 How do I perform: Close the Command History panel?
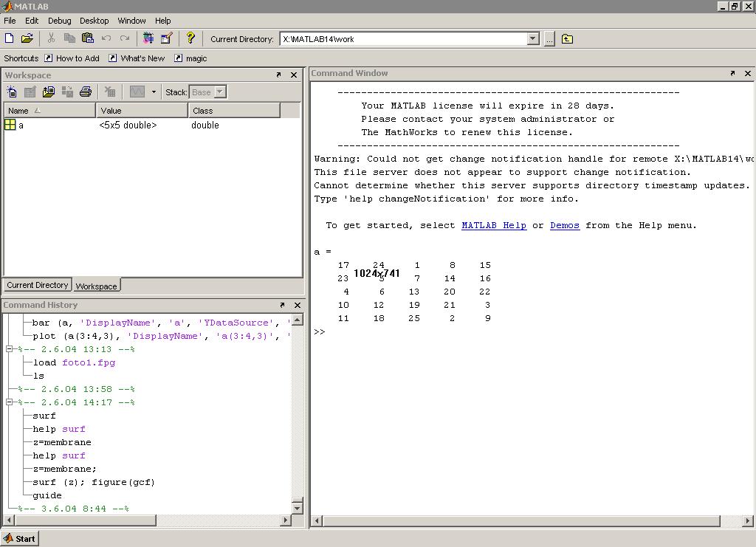[298, 305]
